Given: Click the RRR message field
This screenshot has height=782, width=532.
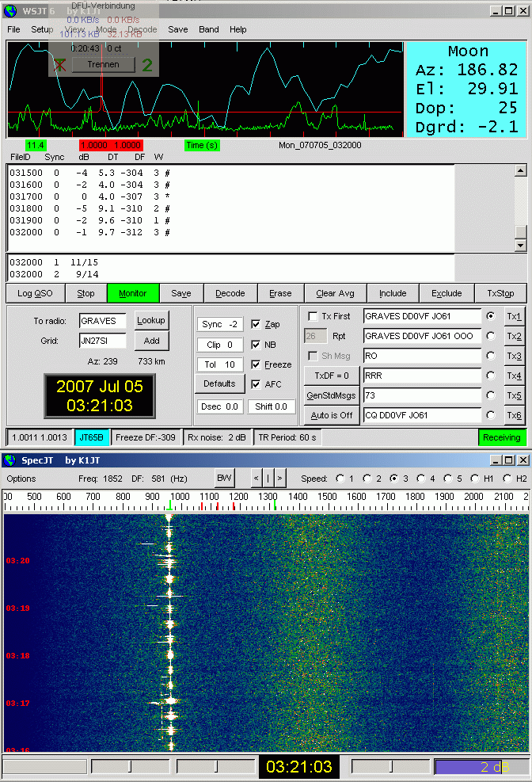Looking at the screenshot, I should coord(422,376).
